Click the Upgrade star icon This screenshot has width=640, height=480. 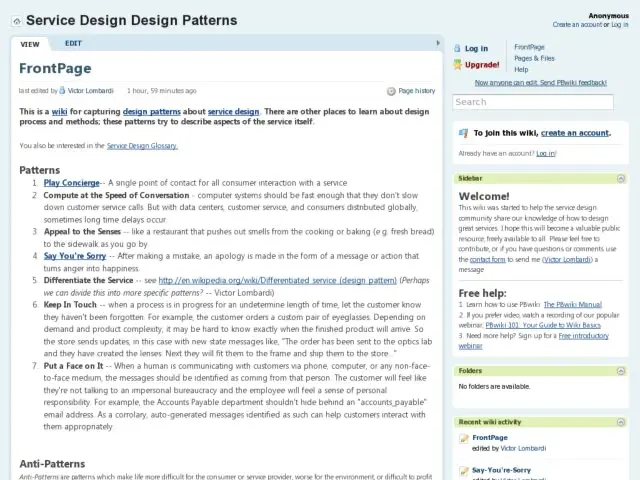tap(459, 65)
